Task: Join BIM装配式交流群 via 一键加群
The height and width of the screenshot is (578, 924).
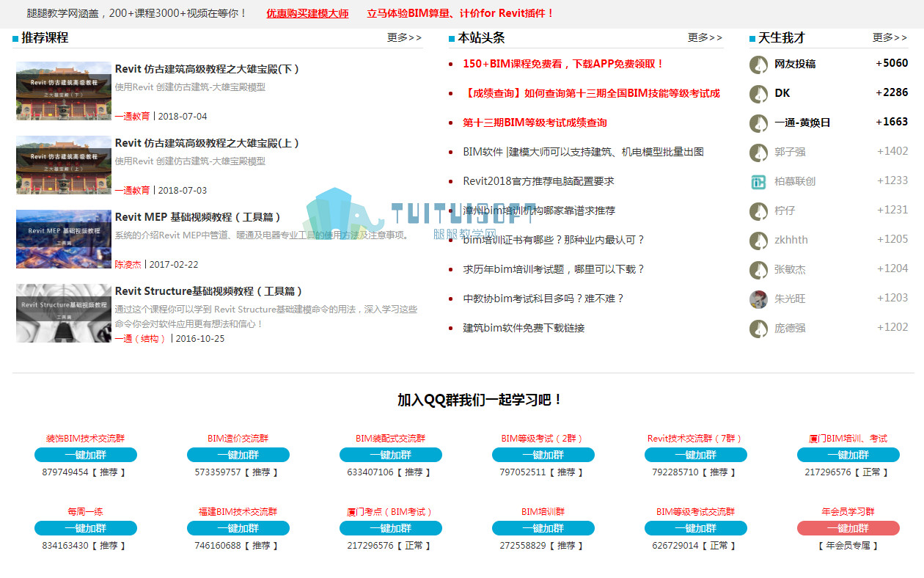Action: pos(391,455)
